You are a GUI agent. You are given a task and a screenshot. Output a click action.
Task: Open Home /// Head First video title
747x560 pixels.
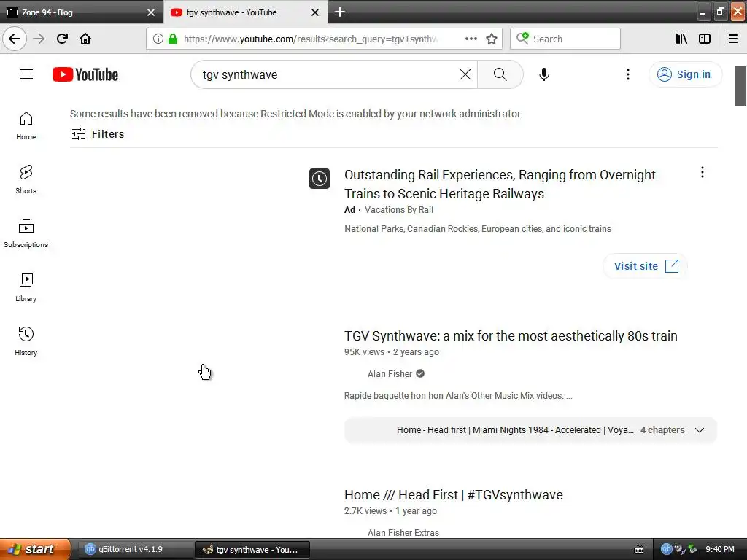coord(454,495)
